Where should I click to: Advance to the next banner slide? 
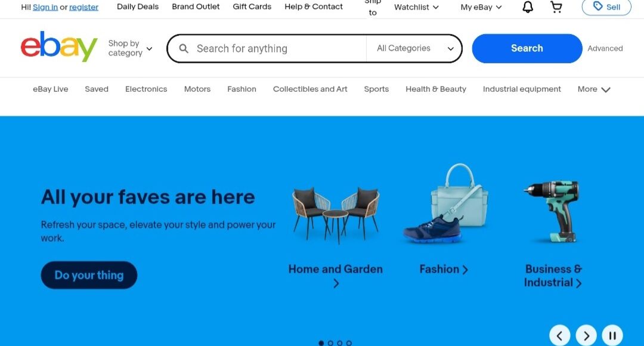click(x=586, y=336)
